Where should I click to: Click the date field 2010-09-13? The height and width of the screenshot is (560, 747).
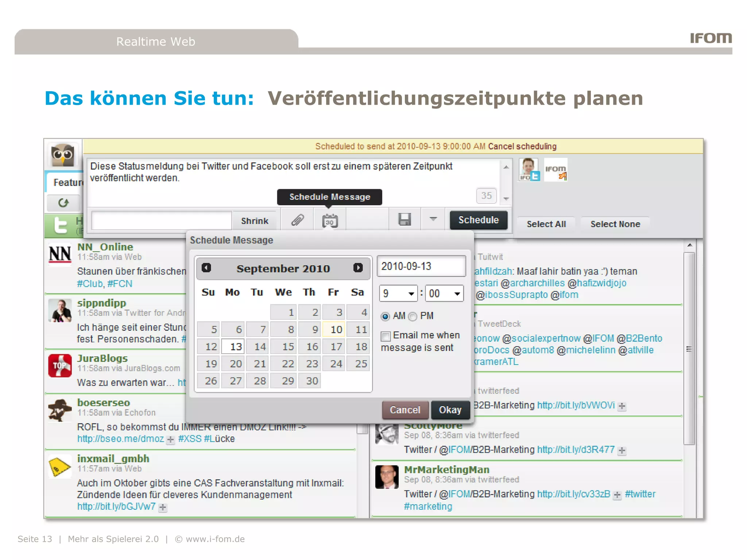421,266
